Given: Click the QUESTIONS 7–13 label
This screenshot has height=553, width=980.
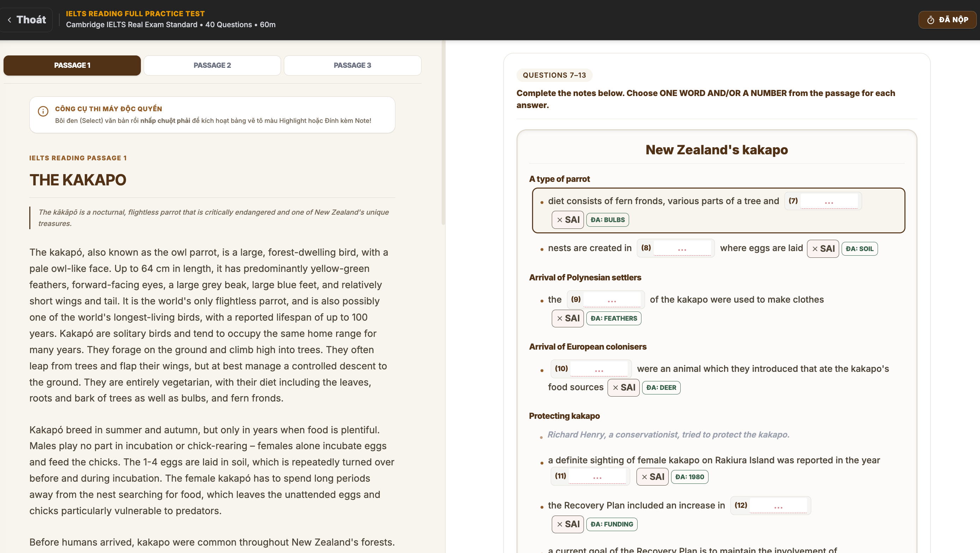Looking at the screenshot, I should point(554,75).
